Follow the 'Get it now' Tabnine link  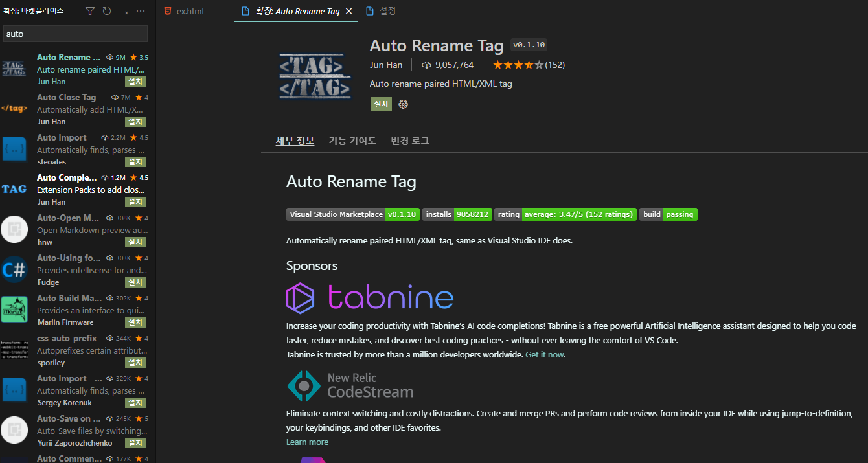(545, 355)
